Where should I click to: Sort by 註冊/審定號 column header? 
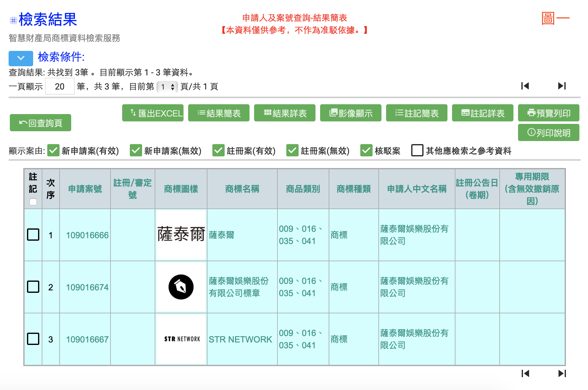[133, 189]
